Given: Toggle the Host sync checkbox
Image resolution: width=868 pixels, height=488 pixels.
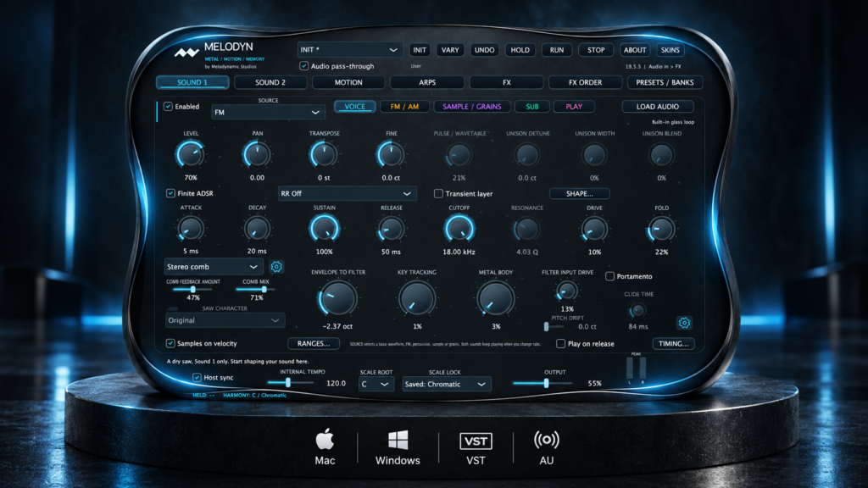Looking at the screenshot, I should click(197, 377).
